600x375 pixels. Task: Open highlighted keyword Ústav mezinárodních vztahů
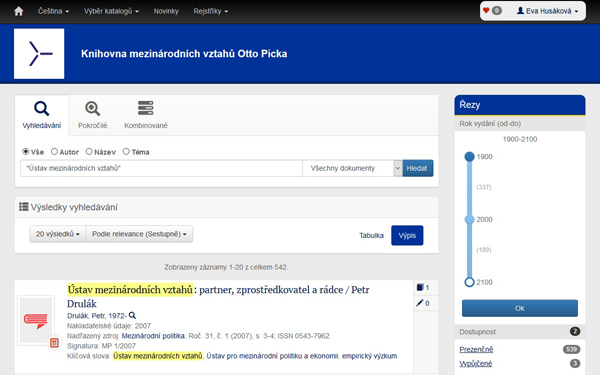pos(158,356)
